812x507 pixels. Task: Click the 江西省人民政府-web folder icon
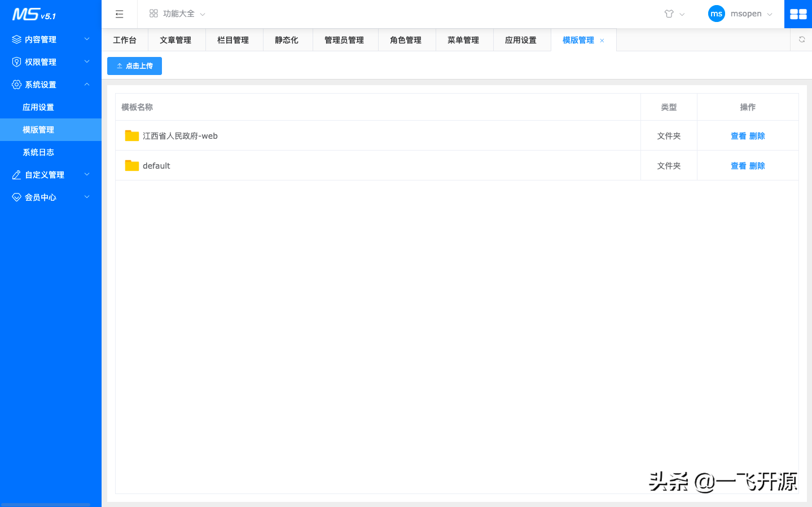pyautogui.click(x=131, y=135)
